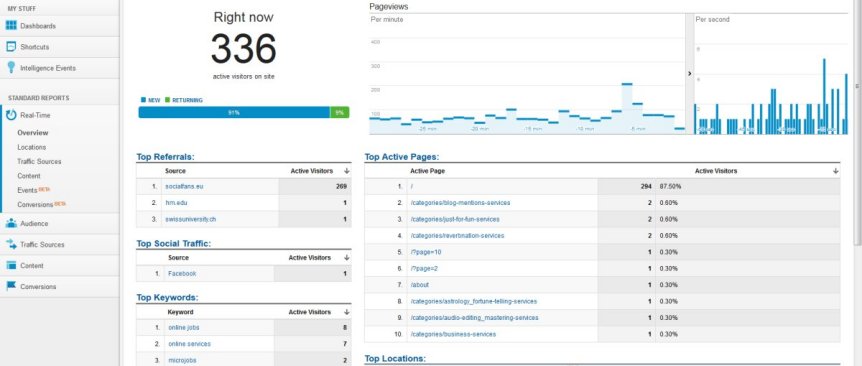862x366 pixels.
Task: Open the / root active page link
Action: click(412, 186)
